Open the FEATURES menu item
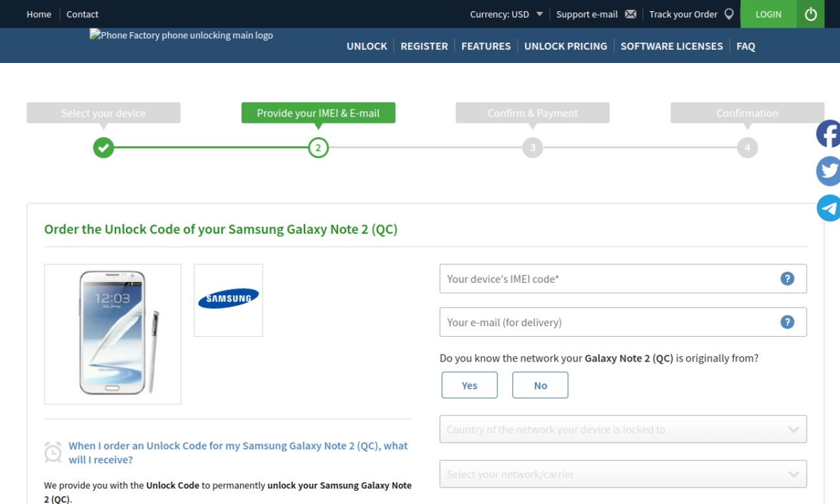Image resolution: width=840 pixels, height=504 pixels. 486,46
